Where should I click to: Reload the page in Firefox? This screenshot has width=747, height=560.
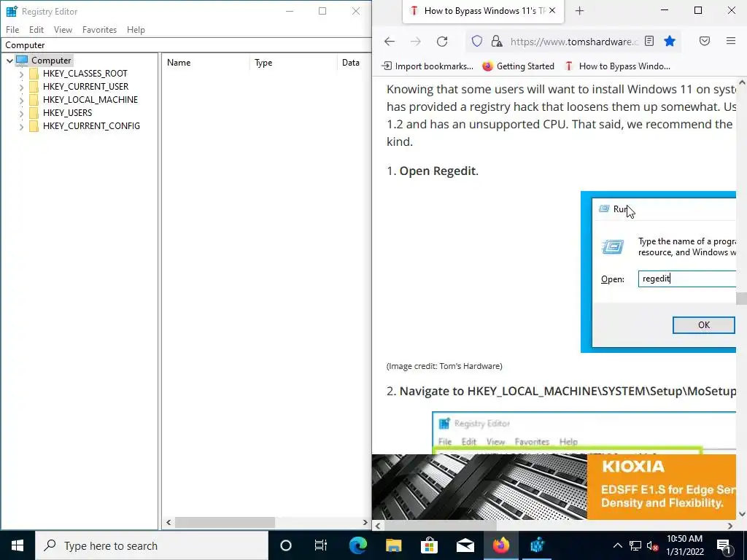coord(442,42)
